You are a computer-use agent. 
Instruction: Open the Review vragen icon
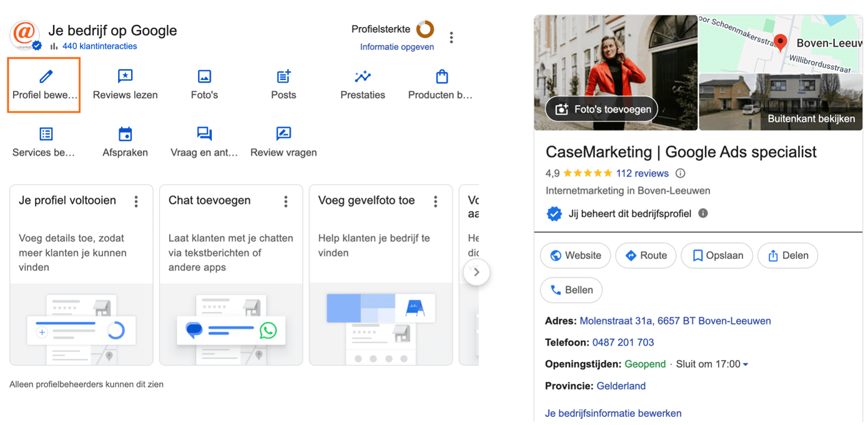coord(284,134)
